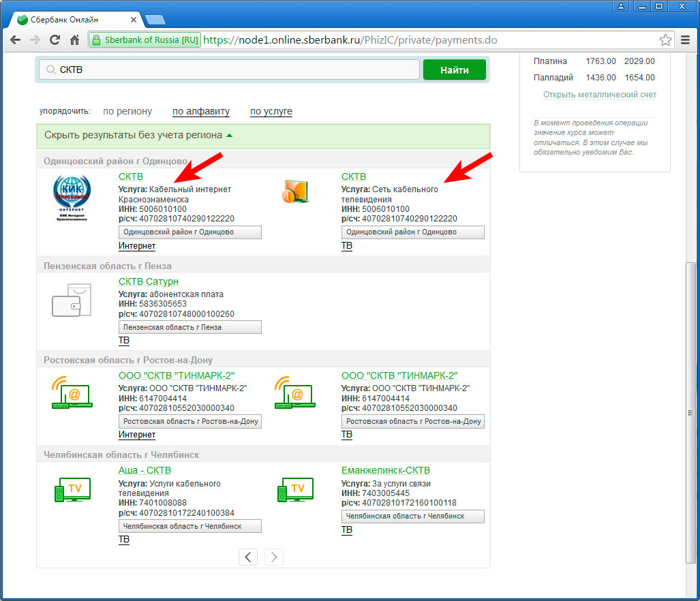
Task: Sort results по алфавиту
Action: (201, 111)
